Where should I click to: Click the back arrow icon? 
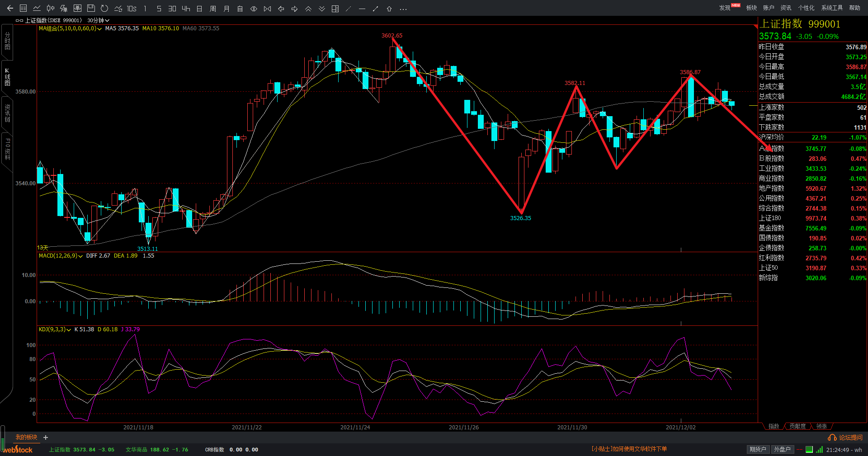[x=10, y=9]
